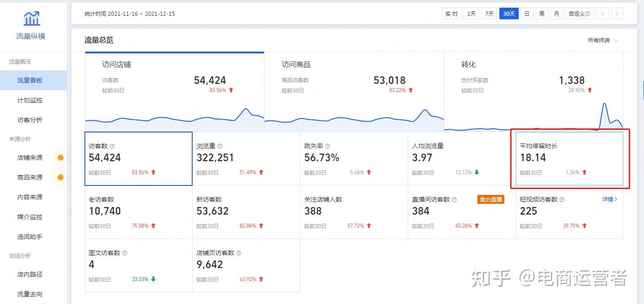Image resolution: width=644 pixels, height=304 pixels.
Task: Click the 动线分析 sidebar group label
Action: tap(20, 256)
